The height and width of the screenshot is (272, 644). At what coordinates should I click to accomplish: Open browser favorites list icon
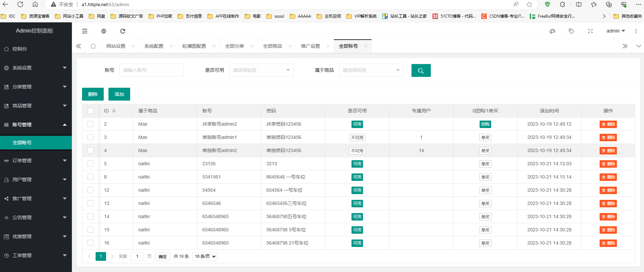click(x=594, y=4)
